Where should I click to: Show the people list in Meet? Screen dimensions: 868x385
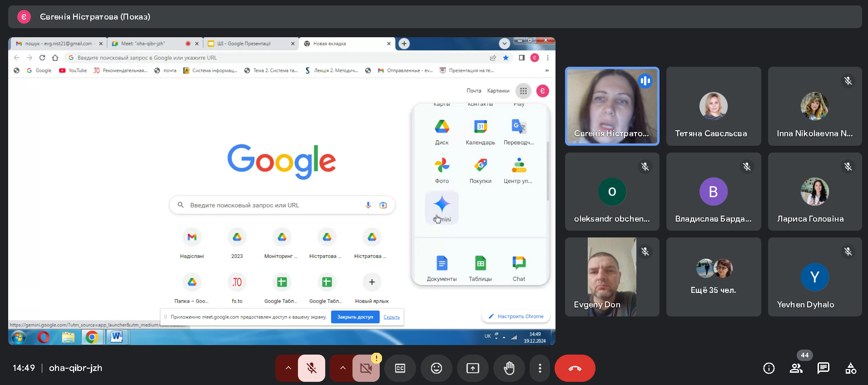(796, 368)
